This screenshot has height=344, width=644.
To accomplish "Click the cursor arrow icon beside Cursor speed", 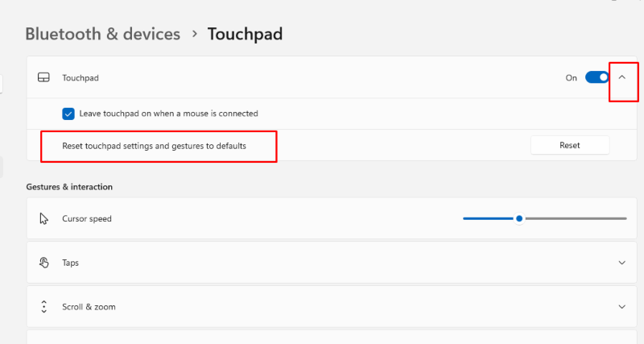I will click(44, 218).
